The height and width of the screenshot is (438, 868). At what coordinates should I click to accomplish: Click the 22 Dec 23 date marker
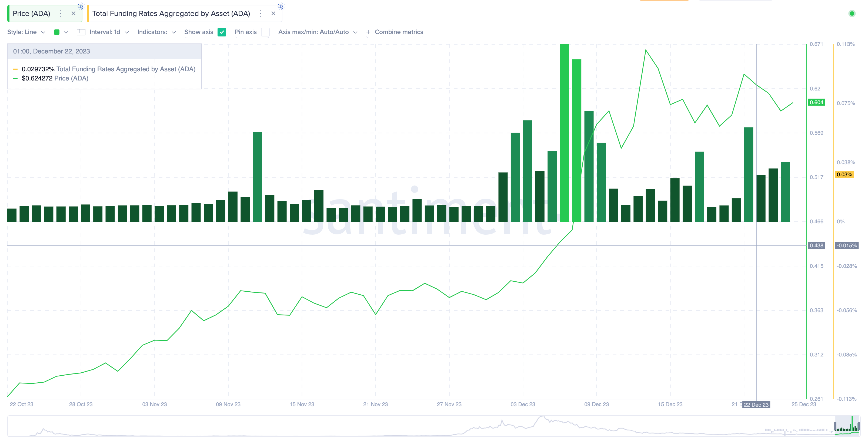pyautogui.click(x=756, y=405)
